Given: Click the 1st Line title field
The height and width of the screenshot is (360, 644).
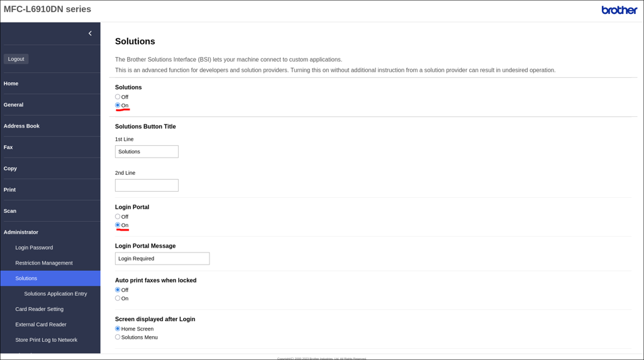Looking at the screenshot, I should point(147,151).
